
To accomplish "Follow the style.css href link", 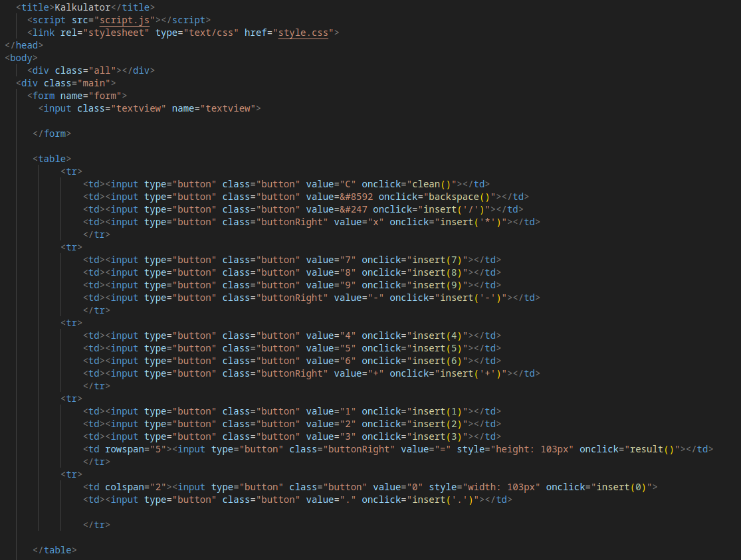I will [303, 33].
